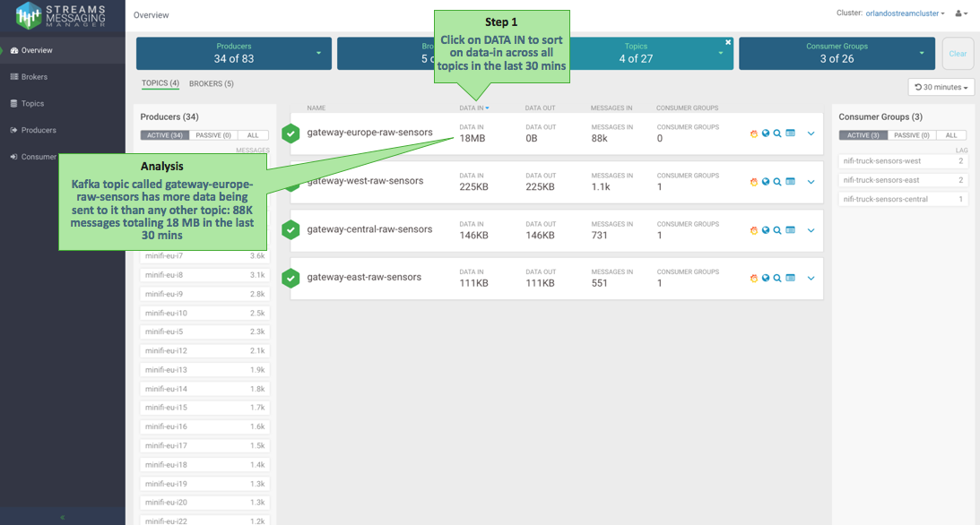
Task: Toggle ALL consumer groups filter
Action: 951,135
